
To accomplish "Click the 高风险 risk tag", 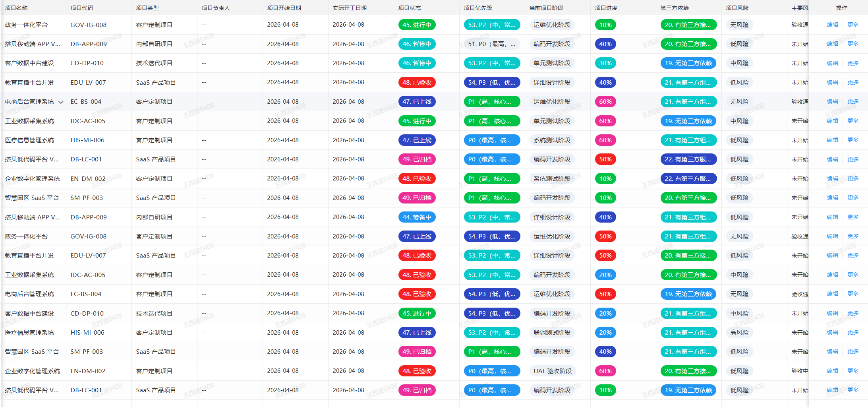I will (x=739, y=332).
